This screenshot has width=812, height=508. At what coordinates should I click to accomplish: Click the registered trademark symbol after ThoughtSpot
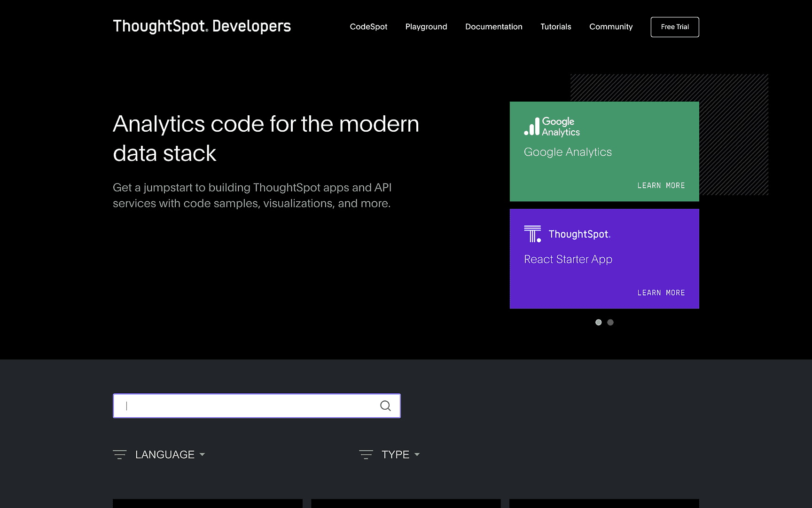pyautogui.click(x=207, y=31)
